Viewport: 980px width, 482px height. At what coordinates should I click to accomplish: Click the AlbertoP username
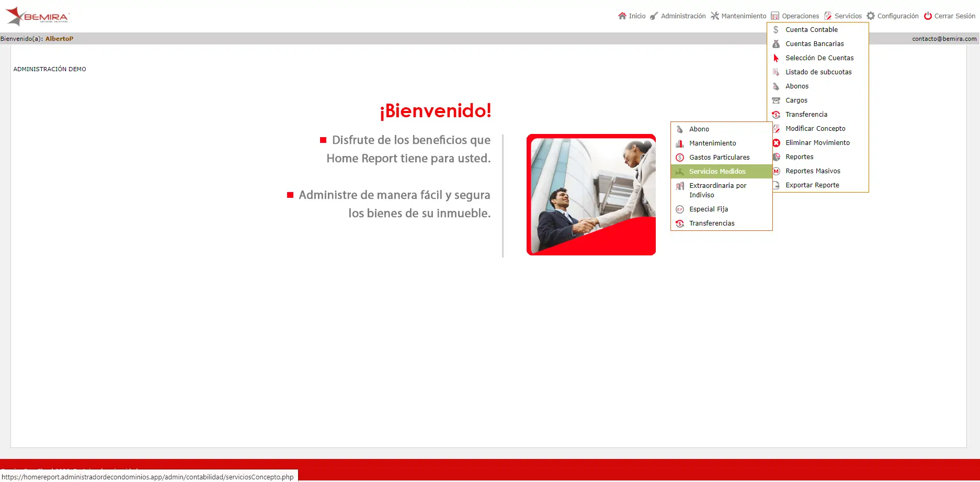[x=59, y=39]
